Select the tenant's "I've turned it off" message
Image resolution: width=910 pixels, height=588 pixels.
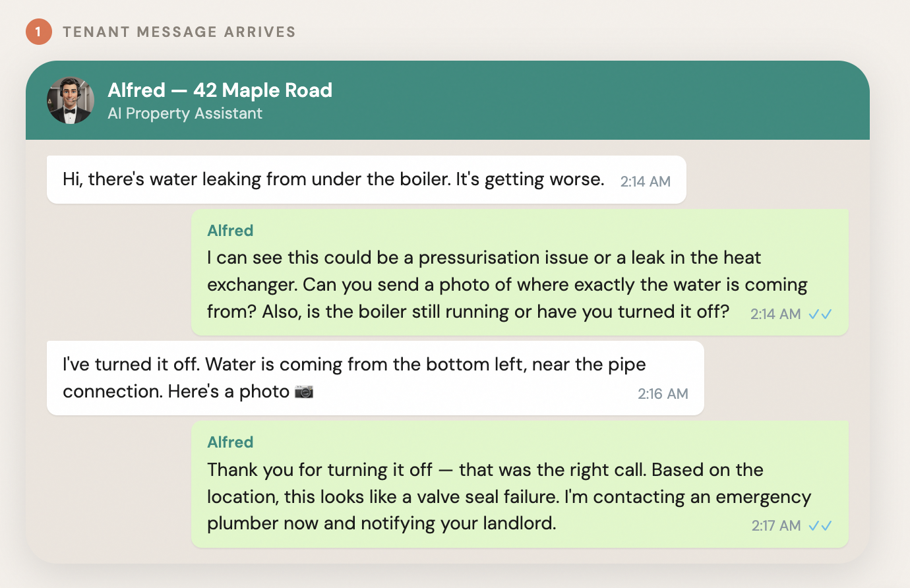354,365
